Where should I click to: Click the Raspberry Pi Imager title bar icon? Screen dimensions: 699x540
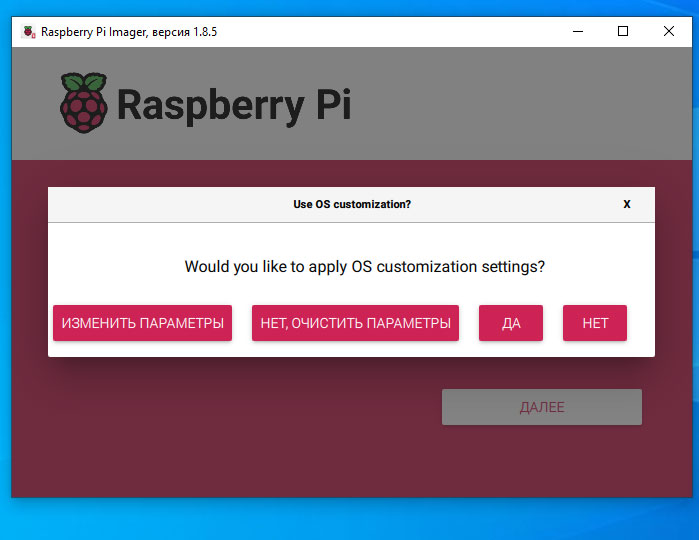click(x=29, y=32)
